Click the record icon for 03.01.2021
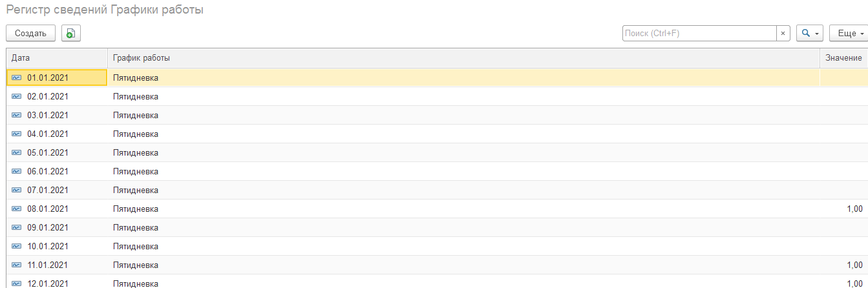Screen dimensions: 868x288 (16, 116)
